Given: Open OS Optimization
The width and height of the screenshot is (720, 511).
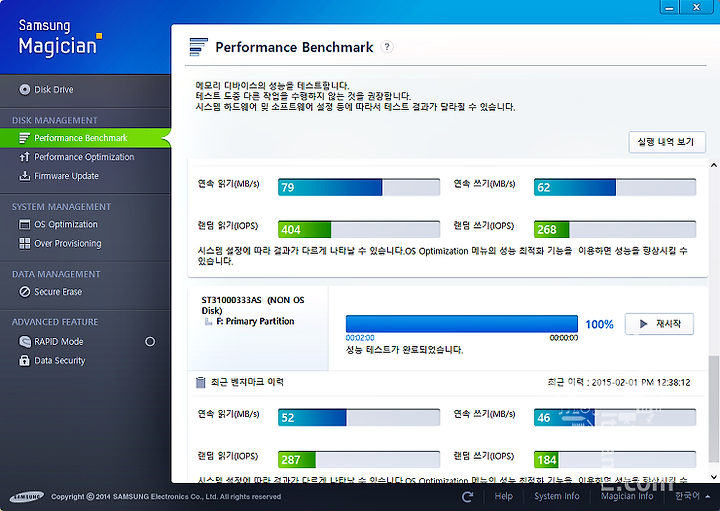Looking at the screenshot, I should pos(66,225).
